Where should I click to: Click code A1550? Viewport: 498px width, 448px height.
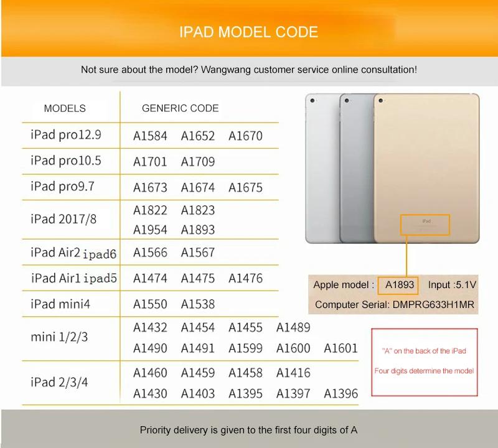pyautogui.click(x=150, y=304)
